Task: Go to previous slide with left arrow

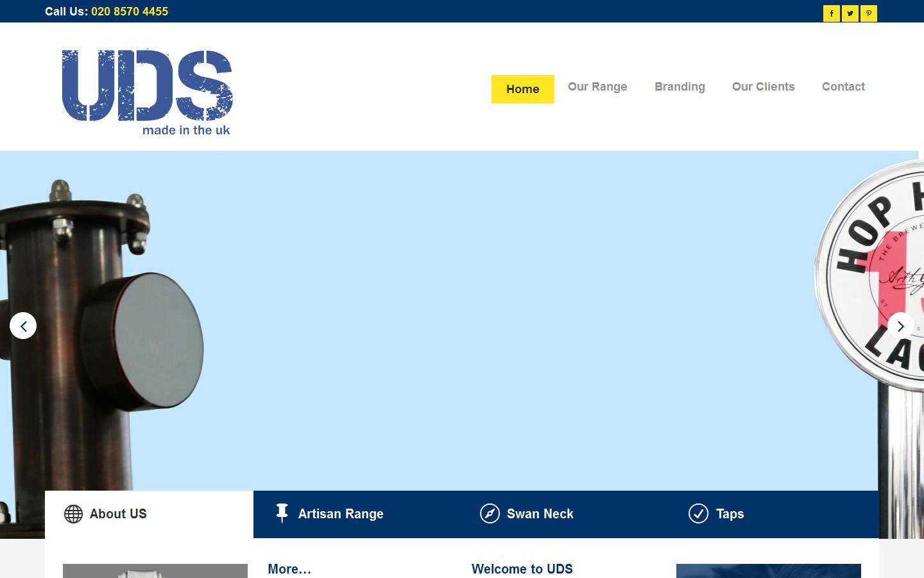Action: 23,326
